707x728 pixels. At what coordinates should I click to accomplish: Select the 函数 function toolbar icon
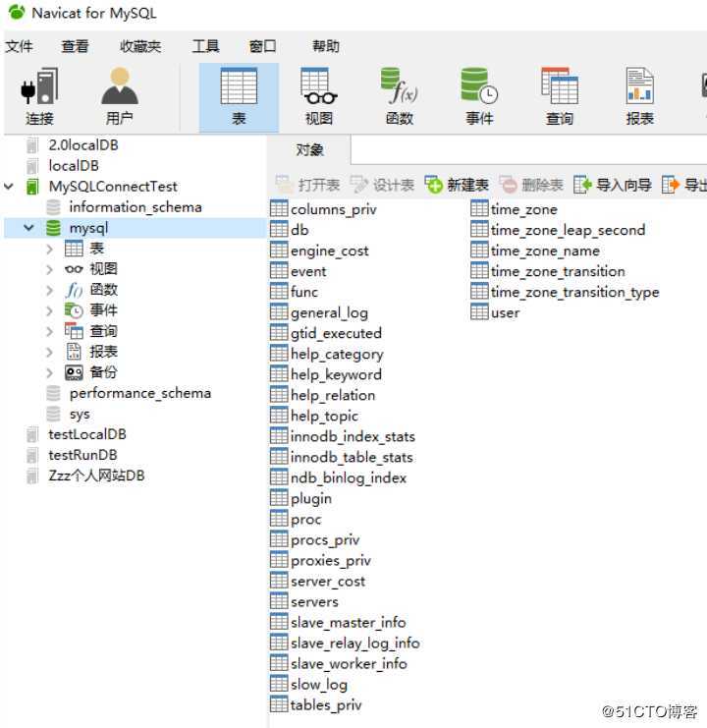coord(400,97)
